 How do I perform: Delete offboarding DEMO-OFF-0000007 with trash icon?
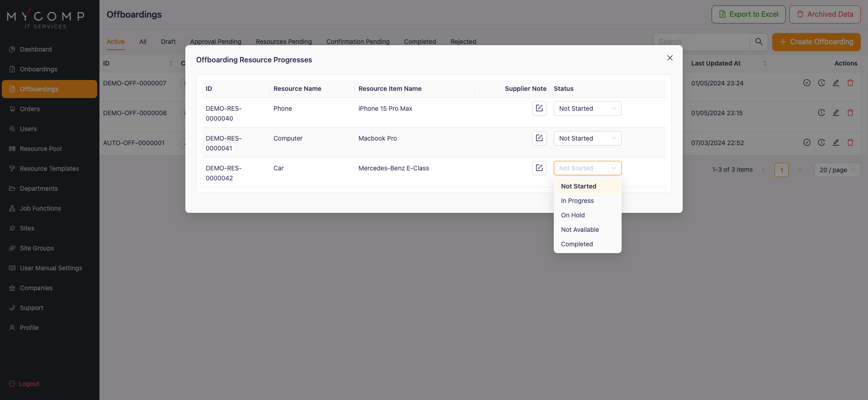(x=850, y=83)
